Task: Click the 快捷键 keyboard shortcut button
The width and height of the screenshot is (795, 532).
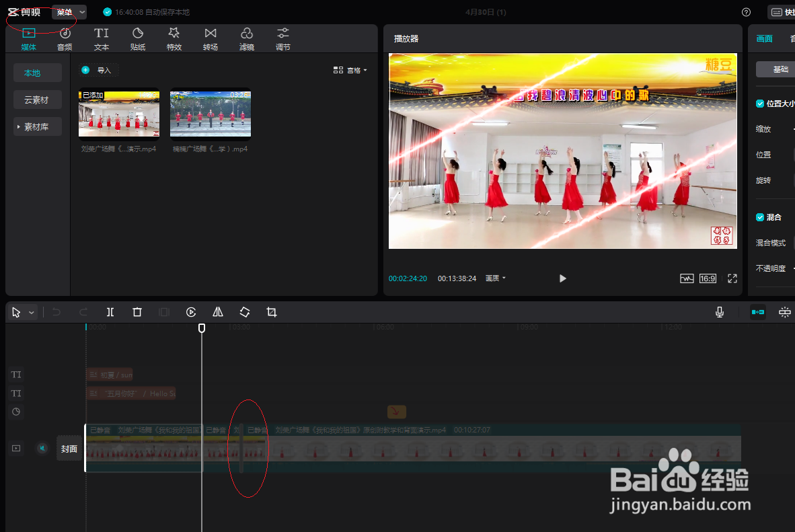Action: (x=782, y=12)
